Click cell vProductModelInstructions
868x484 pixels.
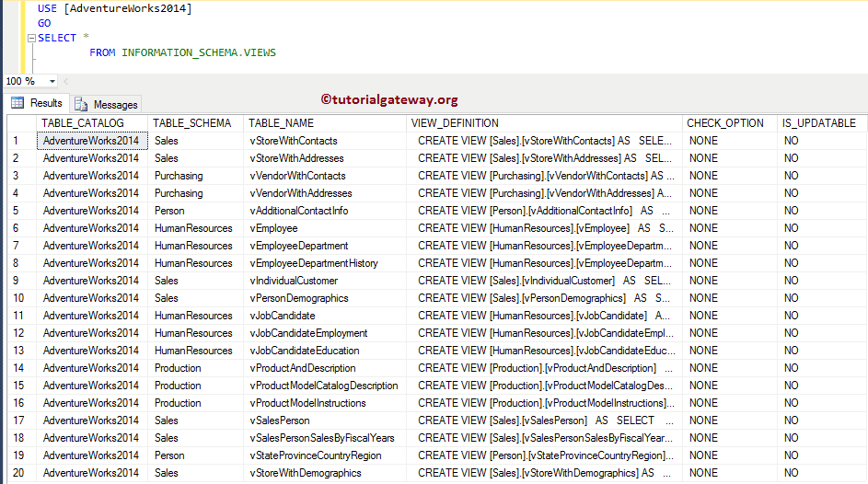pyautogui.click(x=325, y=403)
